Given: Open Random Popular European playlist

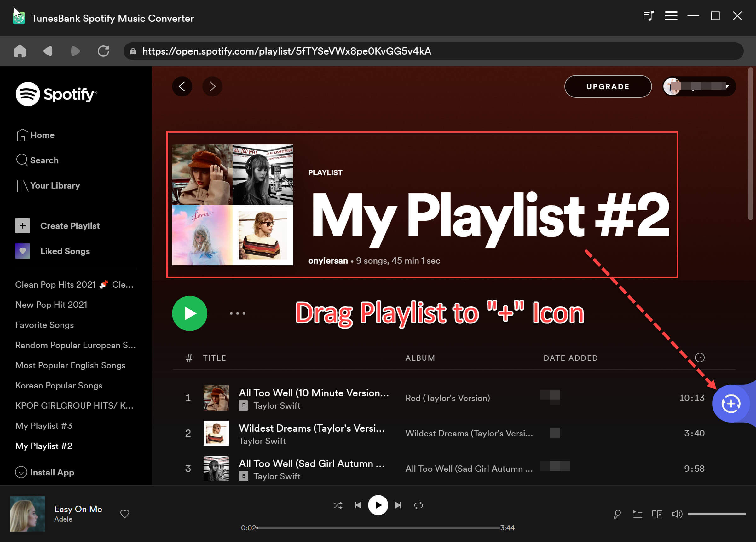Looking at the screenshot, I should pos(75,345).
